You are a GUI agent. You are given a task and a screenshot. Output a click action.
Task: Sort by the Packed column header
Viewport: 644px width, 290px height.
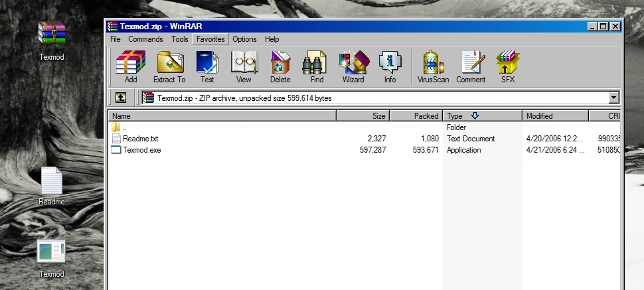click(x=416, y=116)
